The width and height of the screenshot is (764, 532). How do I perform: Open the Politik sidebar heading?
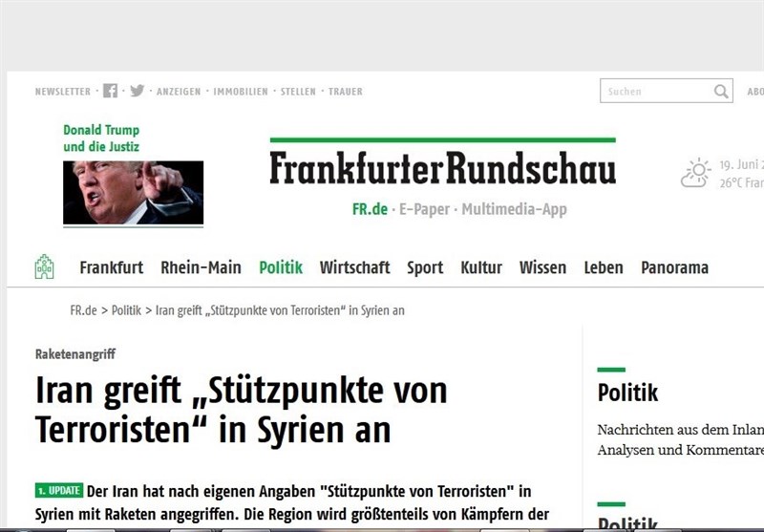627,393
